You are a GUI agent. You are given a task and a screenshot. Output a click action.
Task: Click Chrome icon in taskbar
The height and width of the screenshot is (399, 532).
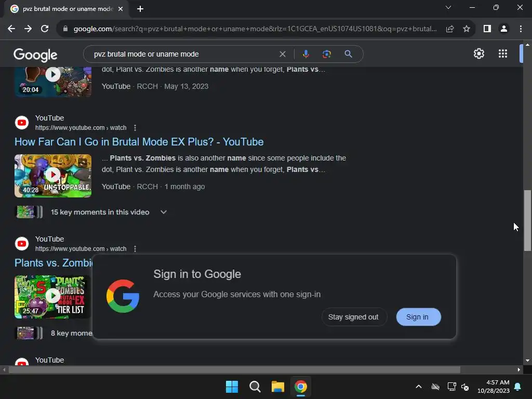(x=301, y=387)
